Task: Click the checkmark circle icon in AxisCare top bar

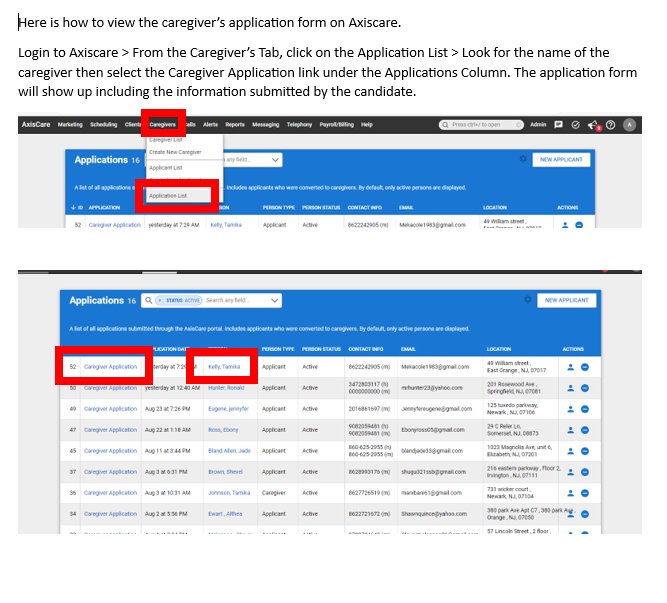Action: 576,125
